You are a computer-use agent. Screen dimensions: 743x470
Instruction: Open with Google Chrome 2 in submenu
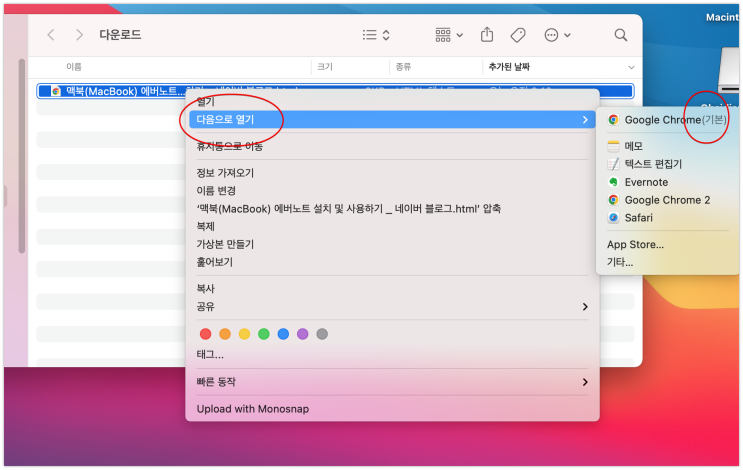pos(667,200)
